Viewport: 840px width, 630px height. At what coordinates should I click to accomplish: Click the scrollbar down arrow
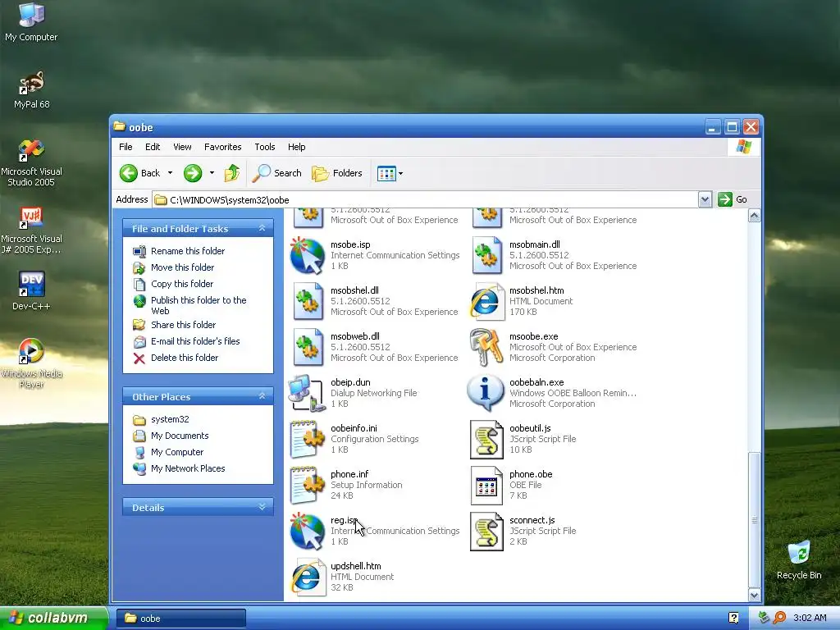pyautogui.click(x=755, y=595)
